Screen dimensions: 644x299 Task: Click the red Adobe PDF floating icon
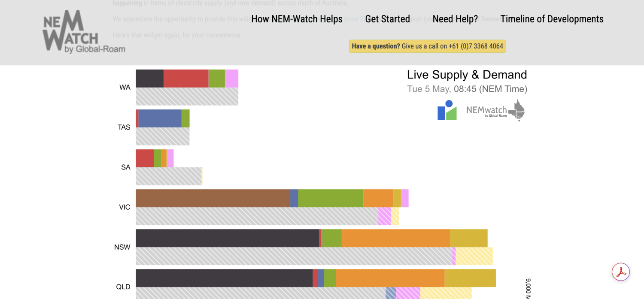tap(621, 272)
